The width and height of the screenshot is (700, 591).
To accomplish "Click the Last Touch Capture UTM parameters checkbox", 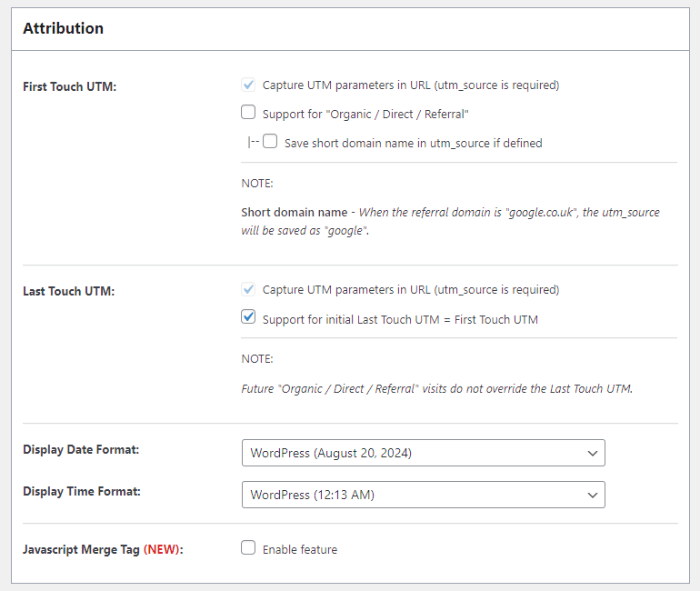I will point(248,289).
